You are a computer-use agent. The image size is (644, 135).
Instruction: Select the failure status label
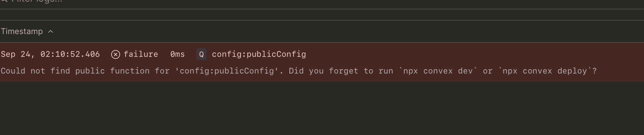tap(141, 54)
